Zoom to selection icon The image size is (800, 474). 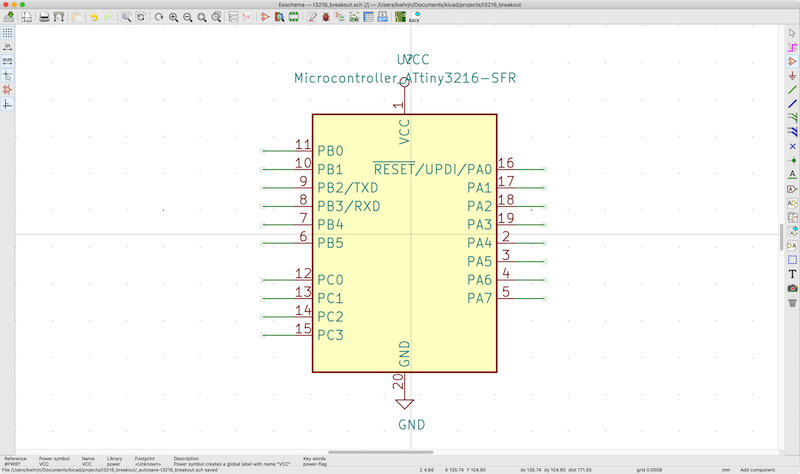pyautogui.click(x=216, y=17)
